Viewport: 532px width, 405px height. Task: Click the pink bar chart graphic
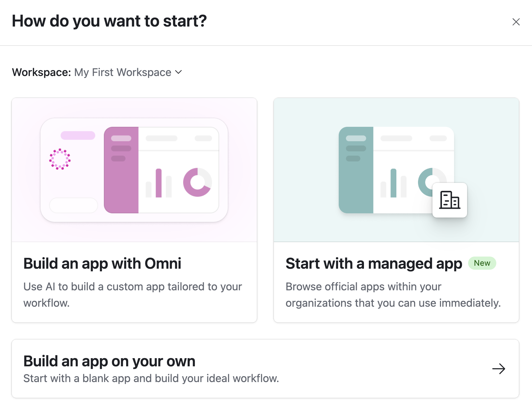tap(159, 183)
